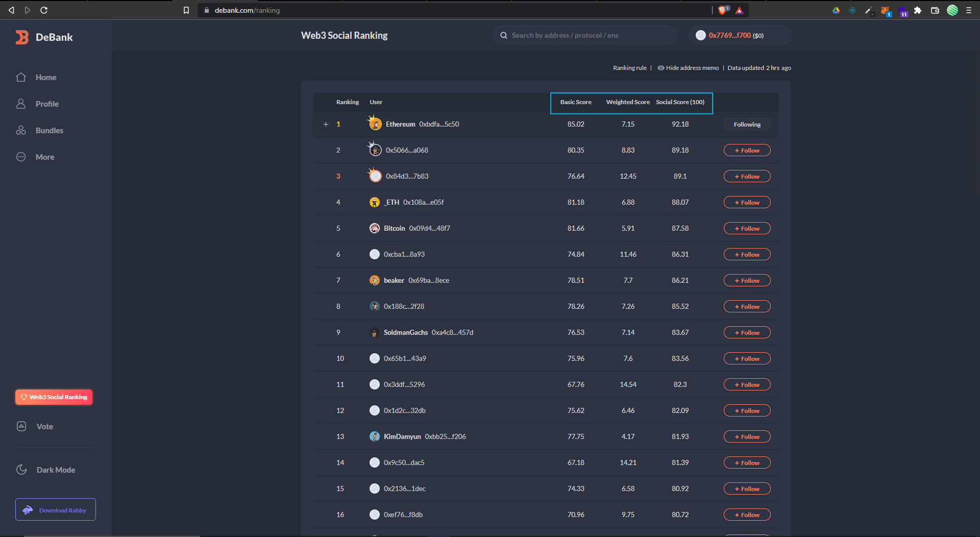The width and height of the screenshot is (980, 537).
Task: Click the Brave shields lion icon
Action: pos(722,10)
